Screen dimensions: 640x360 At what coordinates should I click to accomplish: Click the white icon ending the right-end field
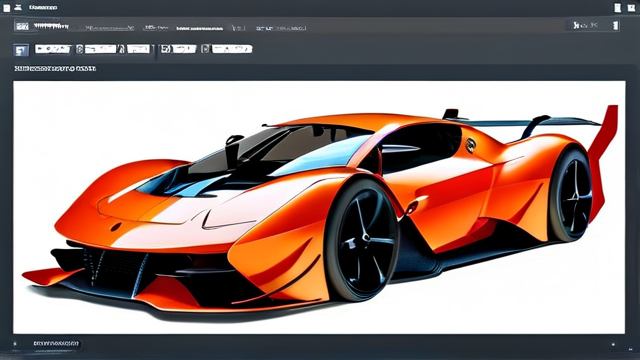[615, 25]
